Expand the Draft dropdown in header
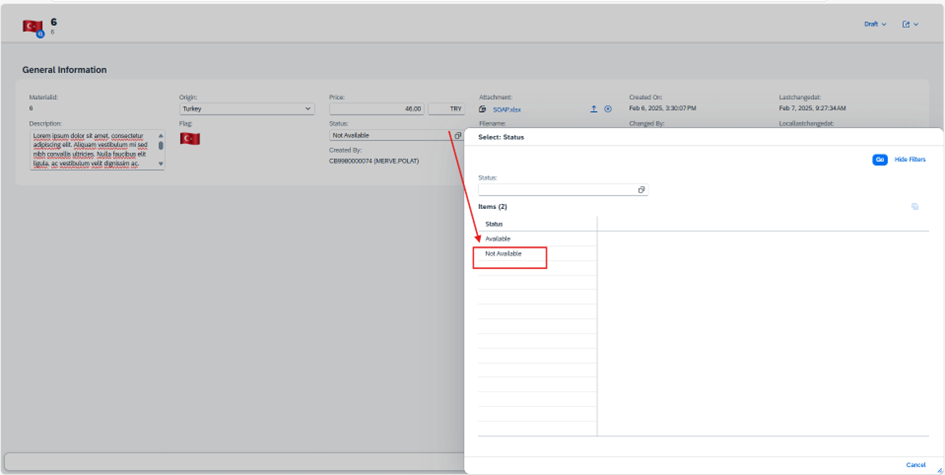This screenshot has width=945, height=475. pos(875,24)
